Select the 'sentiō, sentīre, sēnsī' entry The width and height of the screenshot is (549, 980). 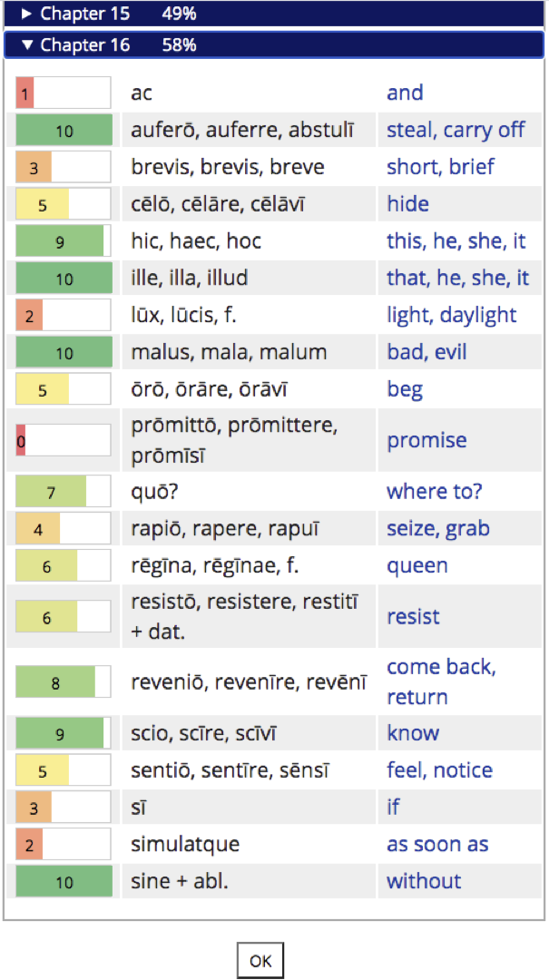[x=230, y=770]
